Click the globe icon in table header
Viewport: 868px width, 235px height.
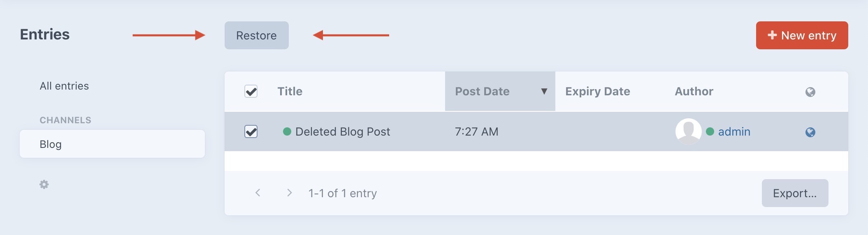810,92
